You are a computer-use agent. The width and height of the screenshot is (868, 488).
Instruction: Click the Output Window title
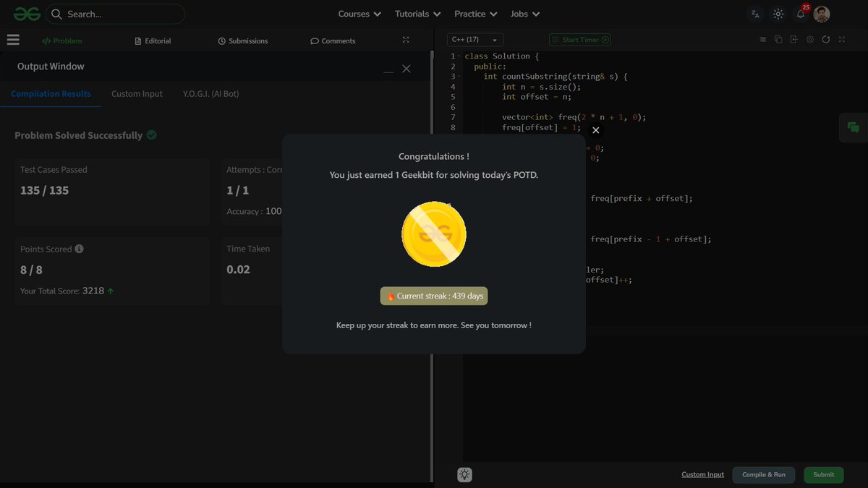point(51,67)
